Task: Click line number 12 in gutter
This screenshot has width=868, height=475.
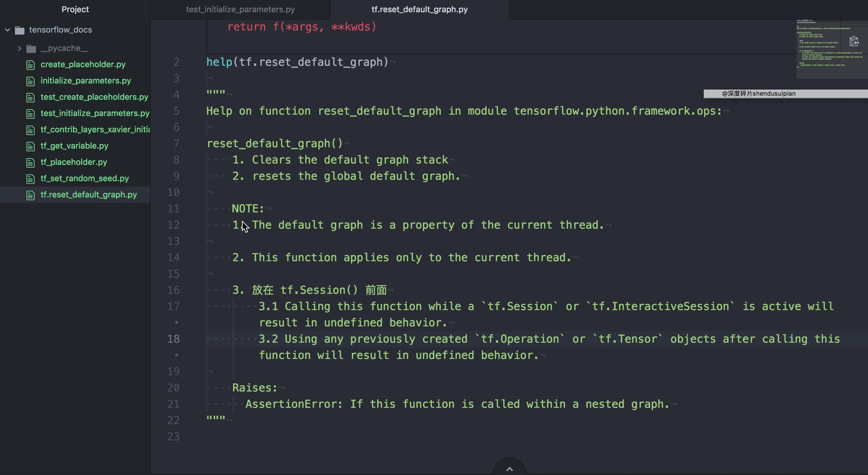Action: coord(173,225)
